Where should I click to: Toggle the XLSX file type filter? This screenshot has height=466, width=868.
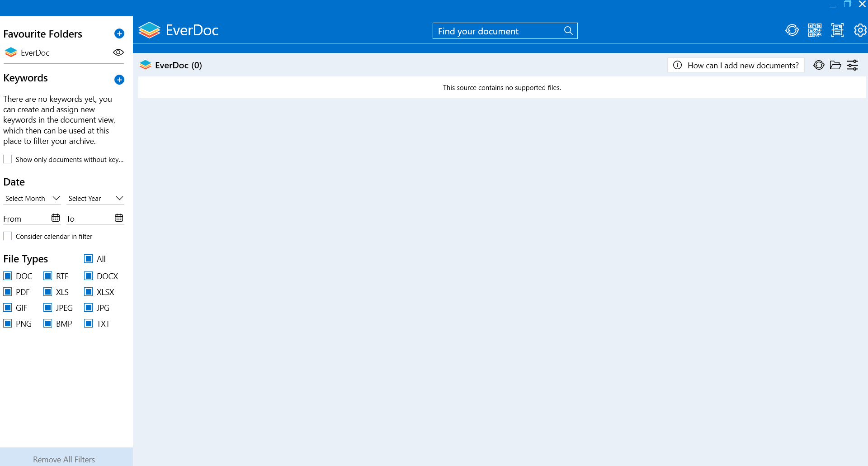tap(89, 292)
